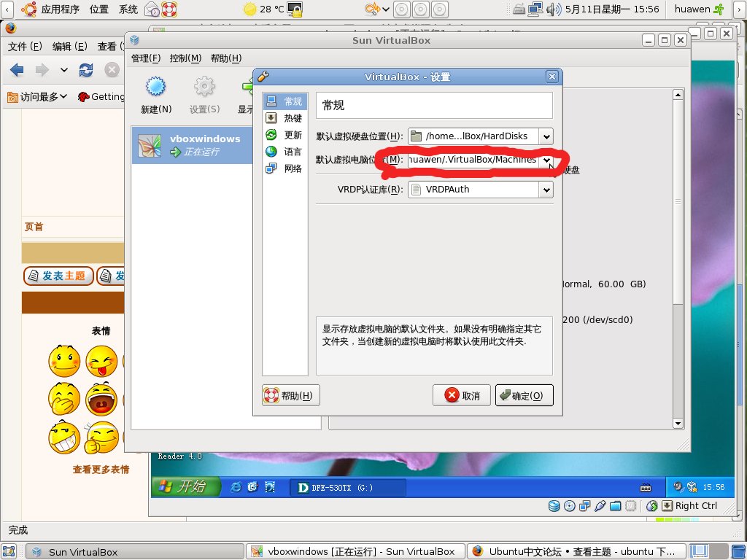
Task: Click the 设置(S) gear icon in VirtualBox toolbar
Action: pos(204,87)
